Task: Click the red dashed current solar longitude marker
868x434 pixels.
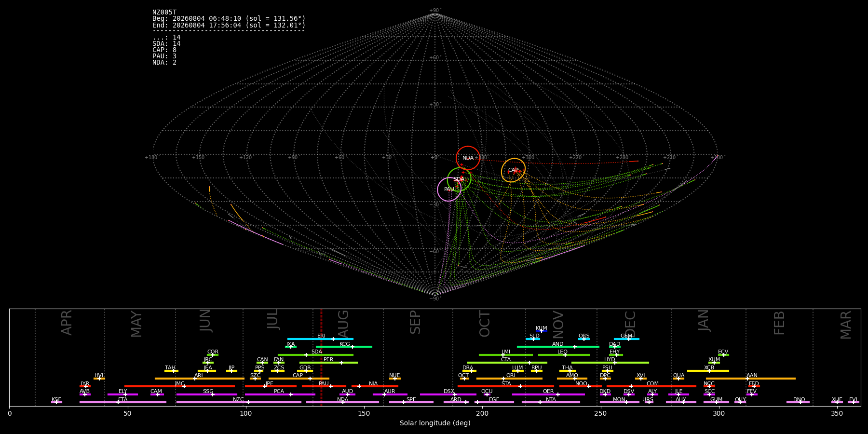Action: point(321,357)
